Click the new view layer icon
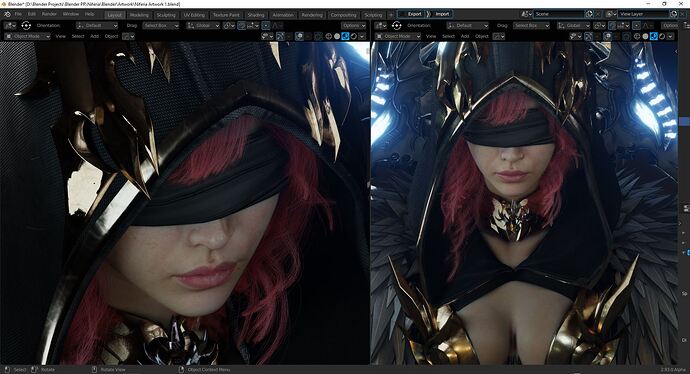 (x=674, y=14)
